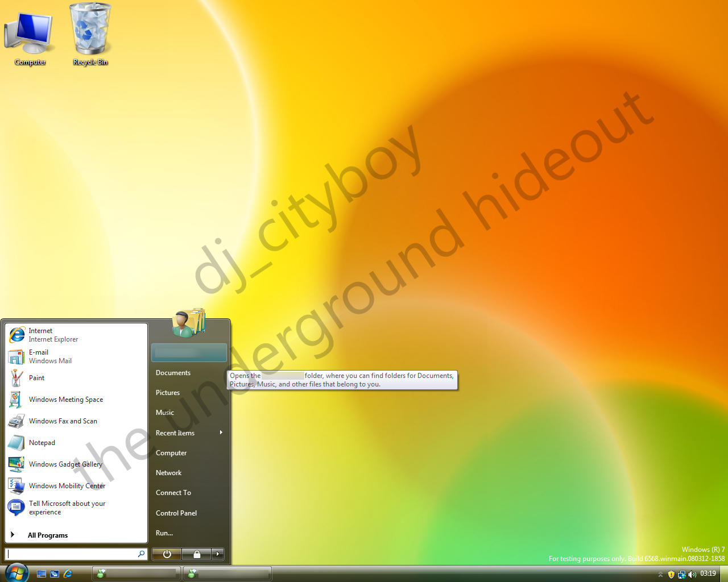Open Documents in the Start menu

tap(189, 373)
